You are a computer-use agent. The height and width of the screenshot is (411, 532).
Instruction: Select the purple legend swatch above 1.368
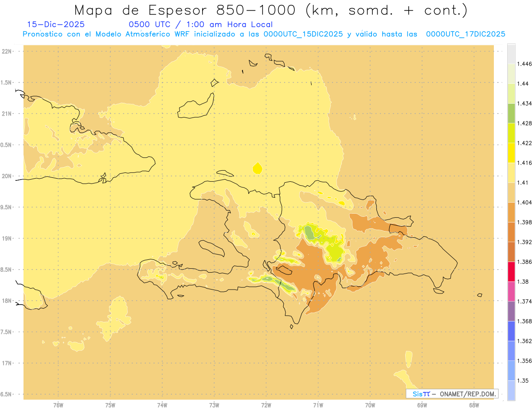coord(511,311)
